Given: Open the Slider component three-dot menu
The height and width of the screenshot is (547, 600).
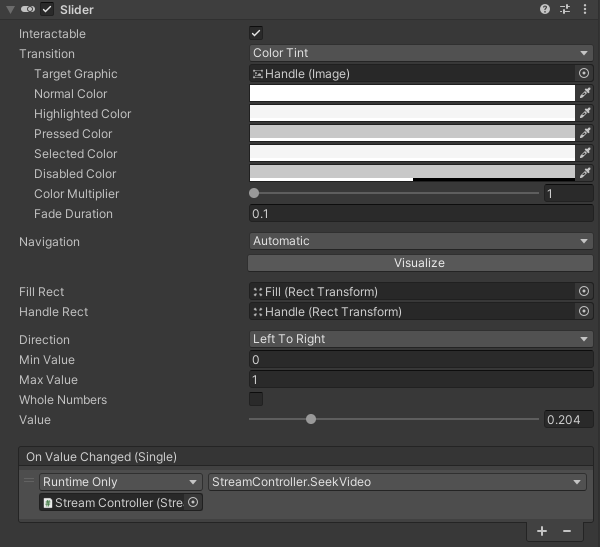Looking at the screenshot, I should coord(585,9).
